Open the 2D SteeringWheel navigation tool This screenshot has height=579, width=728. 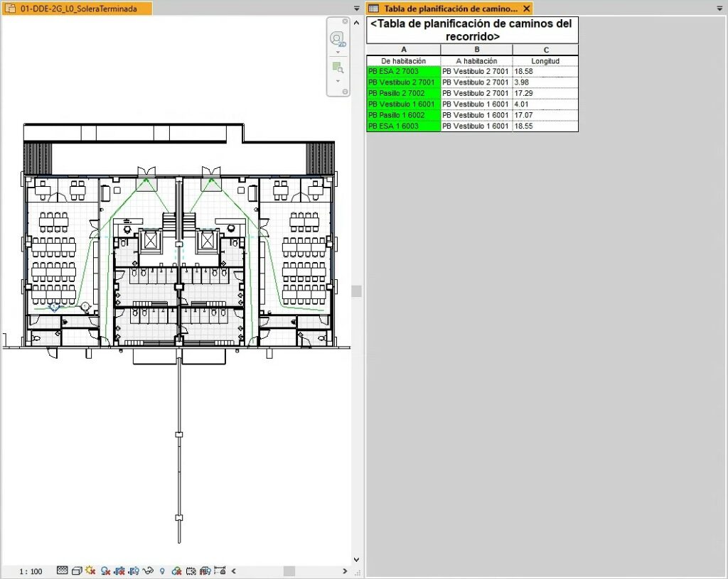click(337, 38)
